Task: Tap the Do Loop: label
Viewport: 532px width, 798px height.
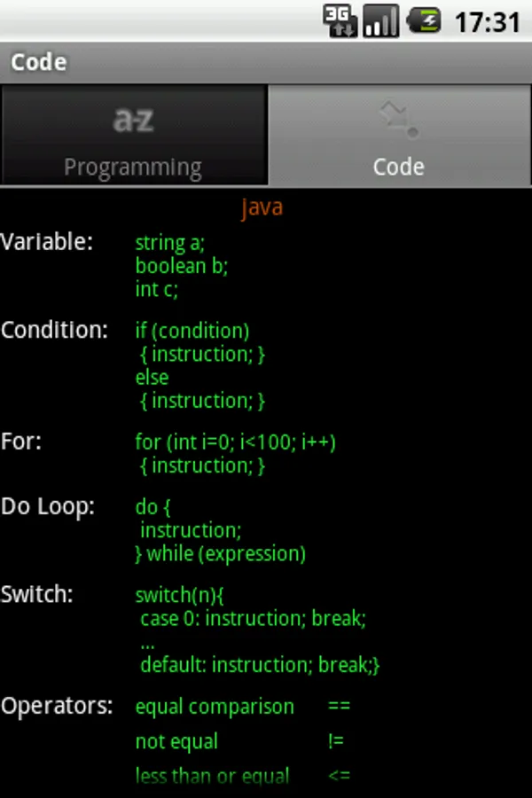Action: point(48,507)
